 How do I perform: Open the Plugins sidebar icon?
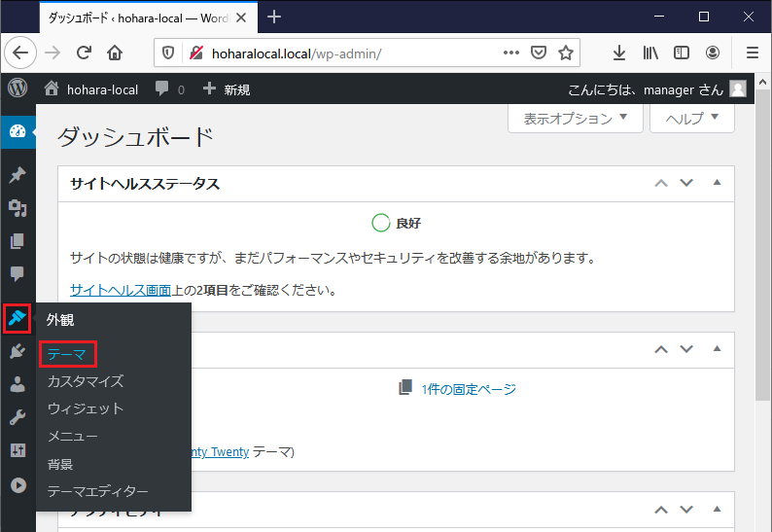(18, 351)
